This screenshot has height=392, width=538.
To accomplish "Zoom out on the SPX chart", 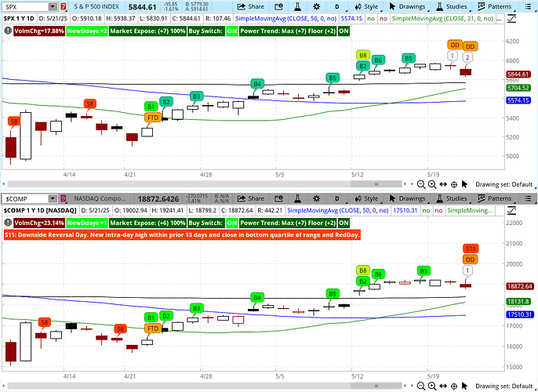I will tap(420, 184).
